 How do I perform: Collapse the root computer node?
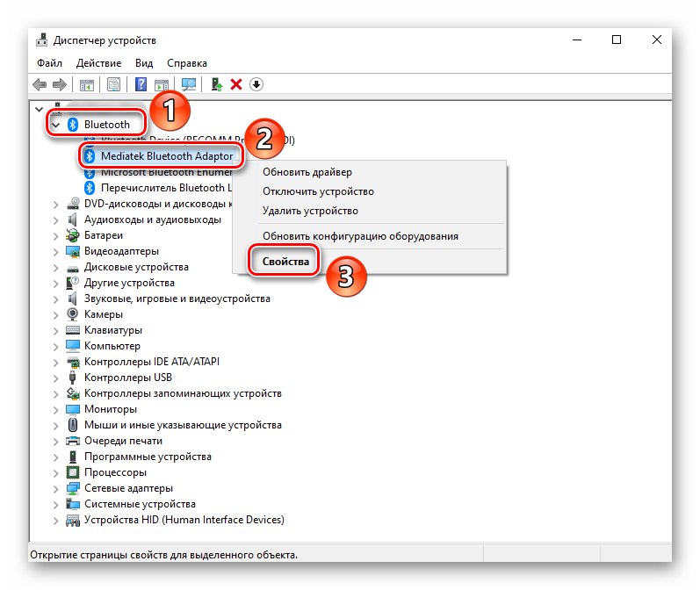(40, 109)
